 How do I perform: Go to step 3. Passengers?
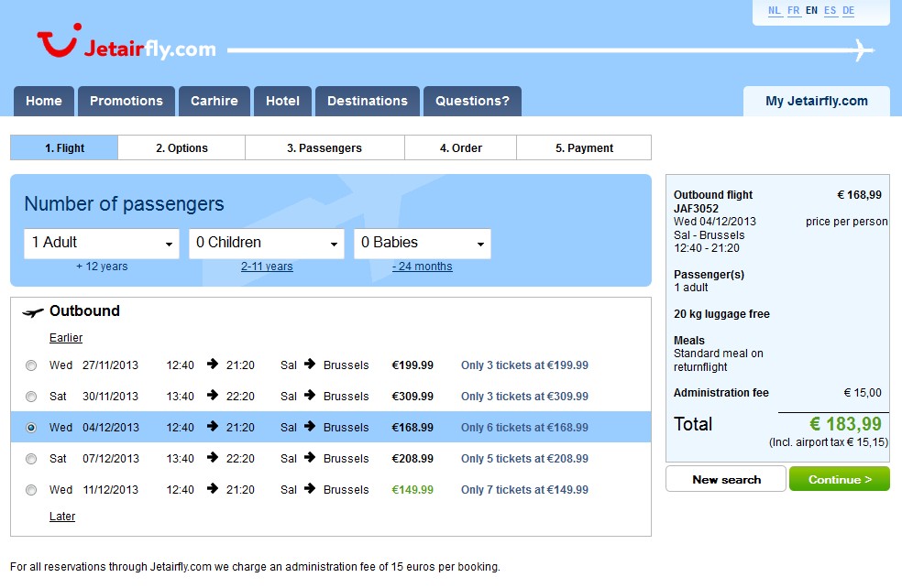[324, 147]
